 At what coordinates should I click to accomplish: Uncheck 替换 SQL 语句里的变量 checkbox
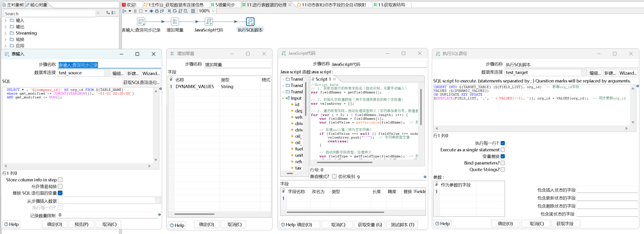pos(60,193)
